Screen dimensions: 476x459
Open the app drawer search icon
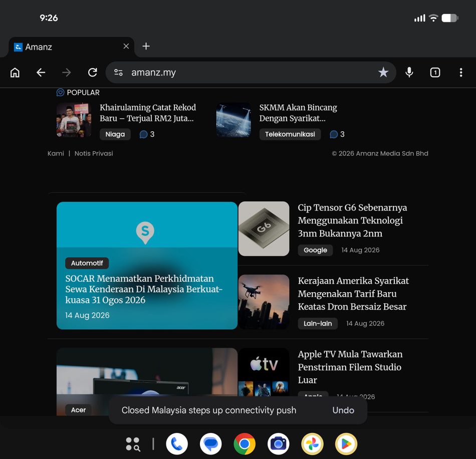(x=133, y=444)
